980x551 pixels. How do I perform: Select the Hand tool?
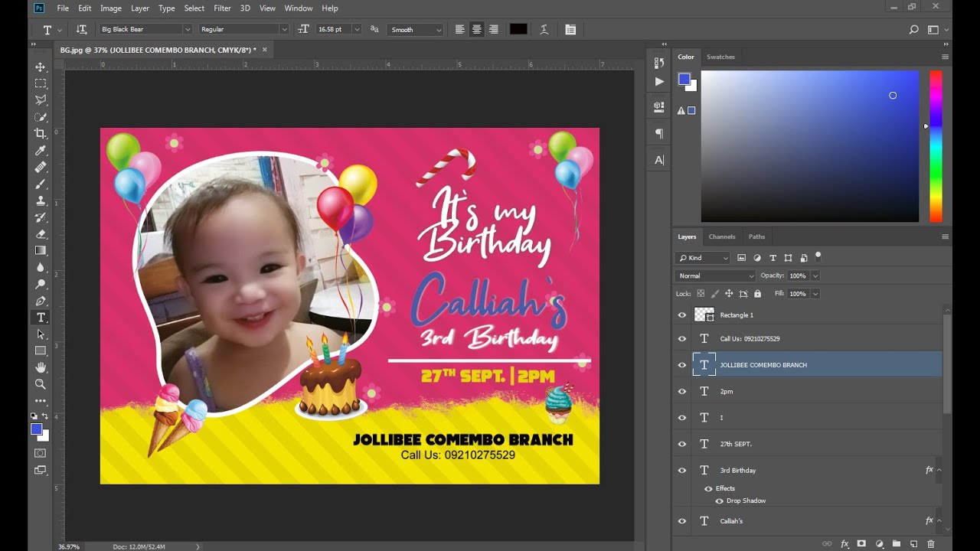[41, 367]
